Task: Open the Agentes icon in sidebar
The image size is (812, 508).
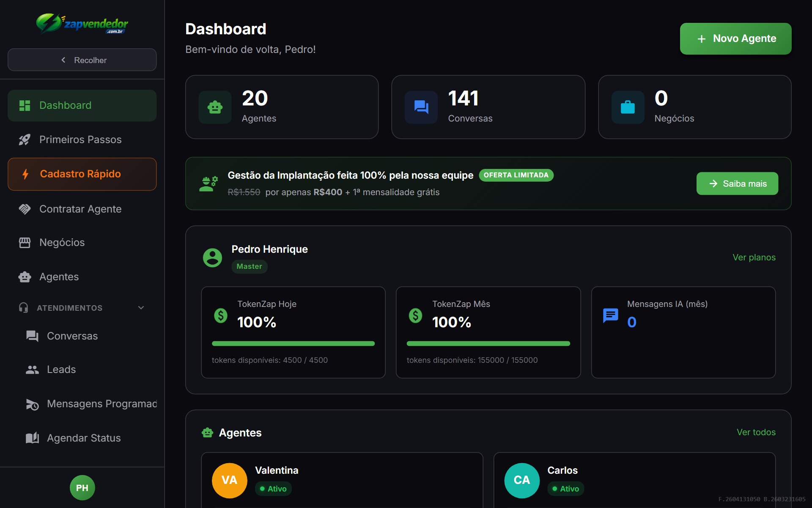Action: pos(25,277)
